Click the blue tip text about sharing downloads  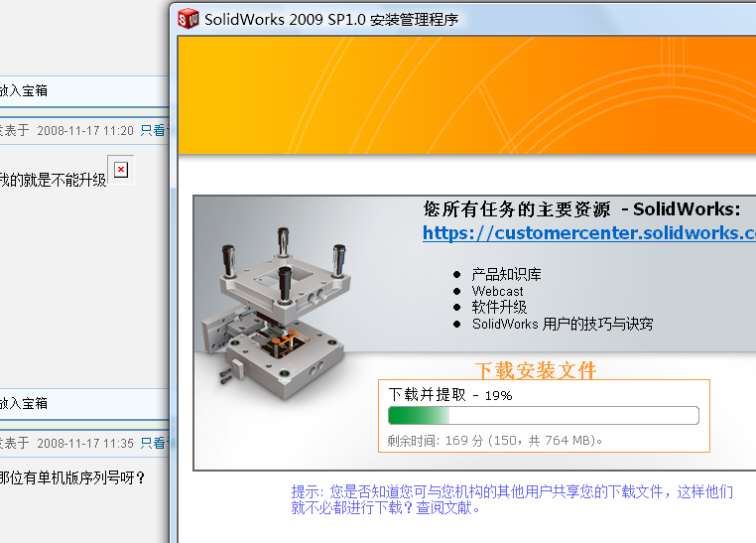(512, 499)
